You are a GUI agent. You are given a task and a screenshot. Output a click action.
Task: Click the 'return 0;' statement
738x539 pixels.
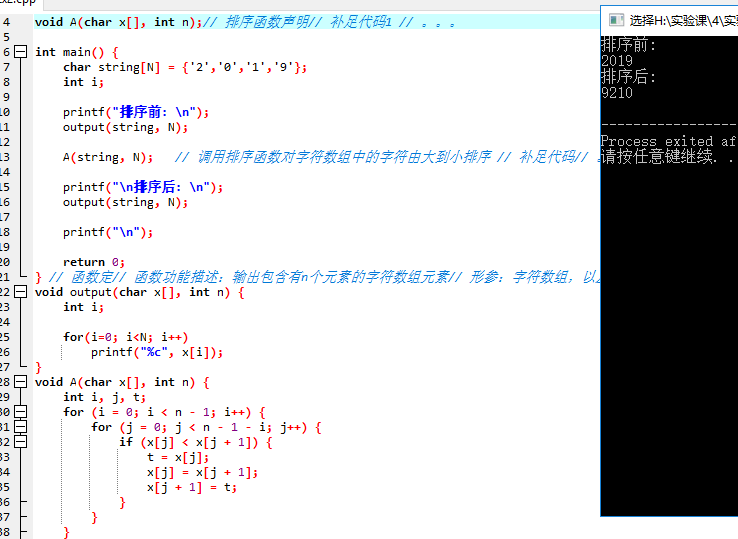pos(94,262)
